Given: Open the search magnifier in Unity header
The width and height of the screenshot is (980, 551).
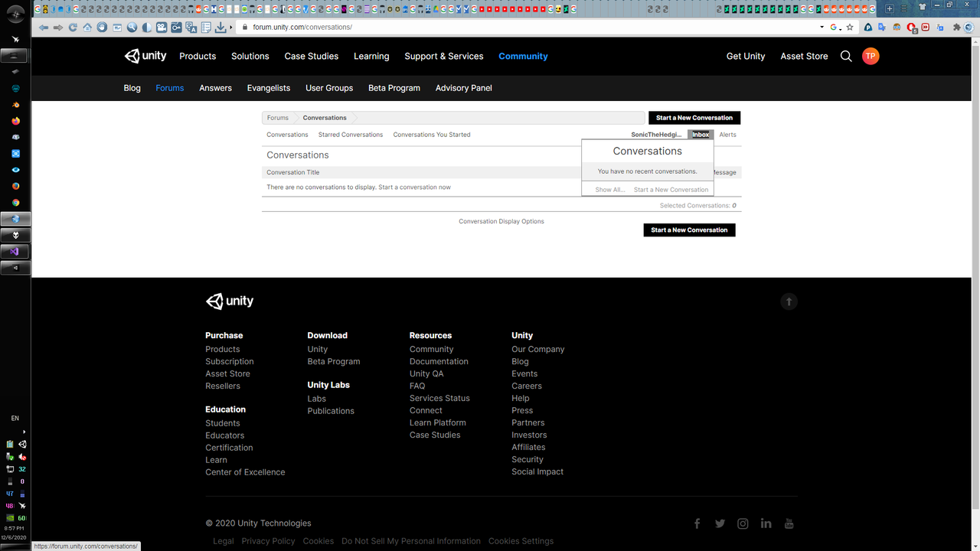Looking at the screenshot, I should click(846, 56).
